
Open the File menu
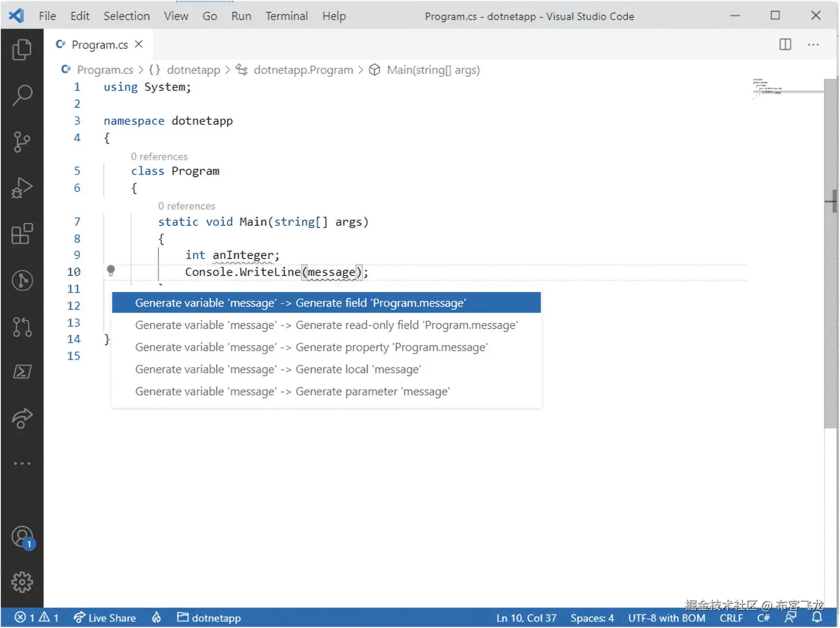point(47,16)
